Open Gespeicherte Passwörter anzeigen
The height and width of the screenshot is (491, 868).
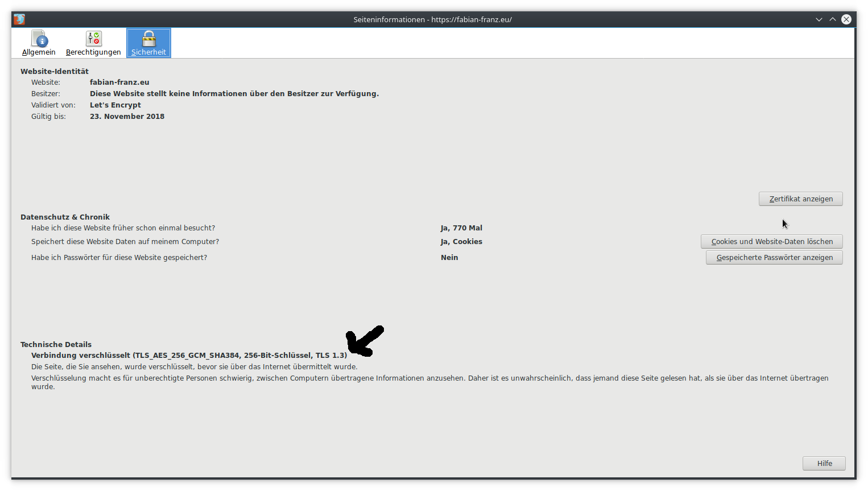(x=774, y=257)
